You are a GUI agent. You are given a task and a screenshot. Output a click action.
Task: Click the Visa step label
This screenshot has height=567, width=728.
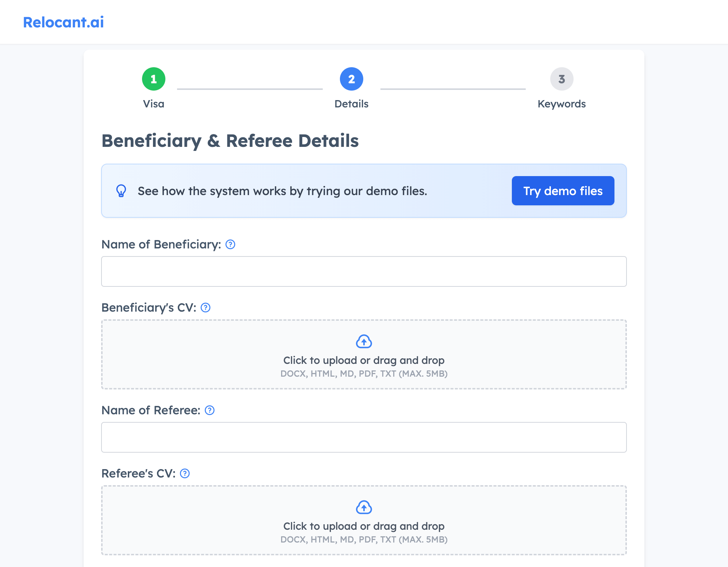[x=154, y=104]
